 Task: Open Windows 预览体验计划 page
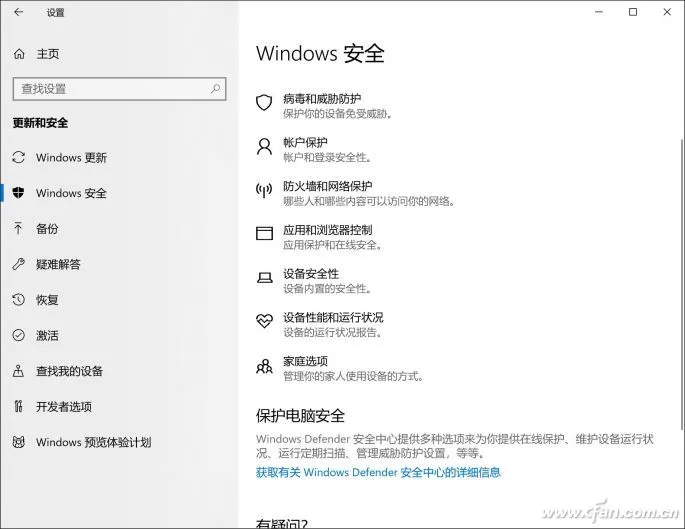pos(93,442)
